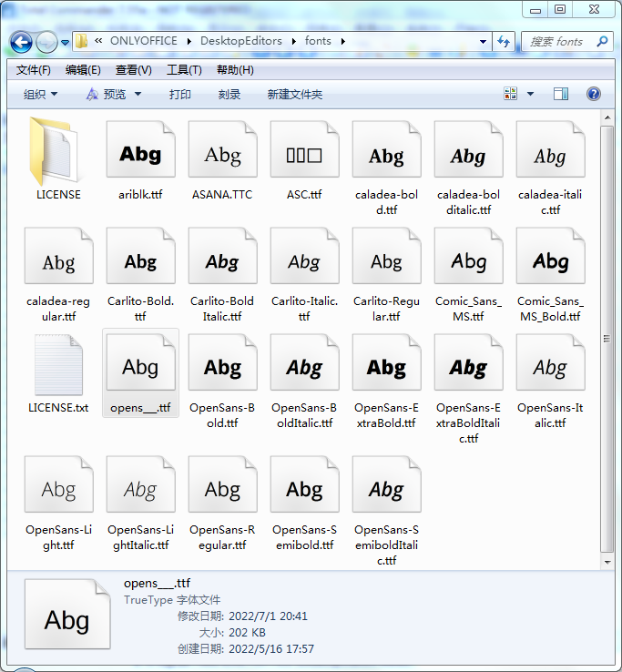Toggle the preview pane button

(561, 94)
